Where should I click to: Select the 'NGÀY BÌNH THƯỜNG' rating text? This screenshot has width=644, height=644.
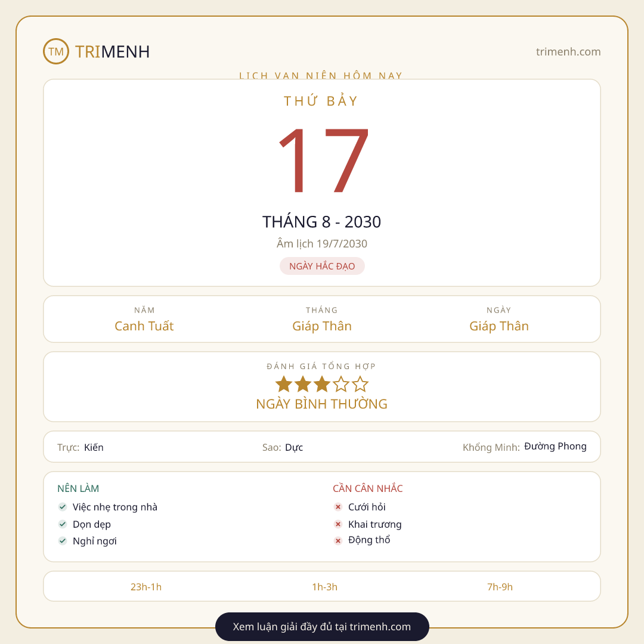click(x=321, y=404)
